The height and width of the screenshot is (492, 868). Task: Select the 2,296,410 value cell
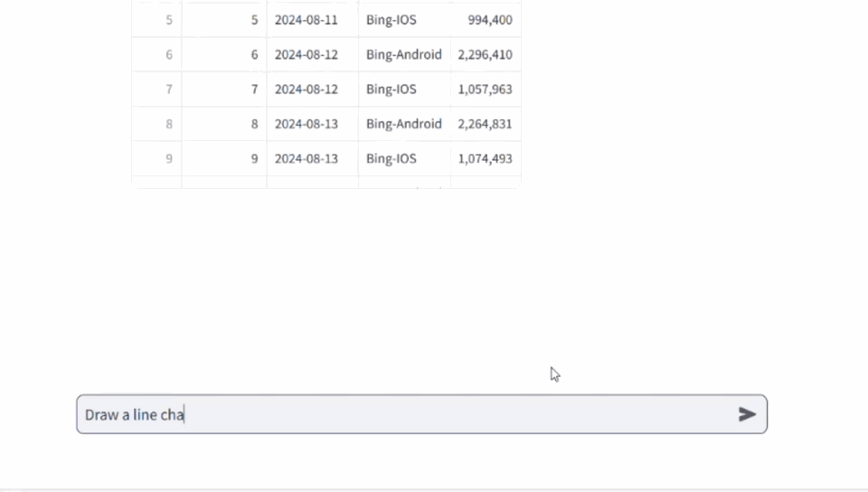[486, 54]
